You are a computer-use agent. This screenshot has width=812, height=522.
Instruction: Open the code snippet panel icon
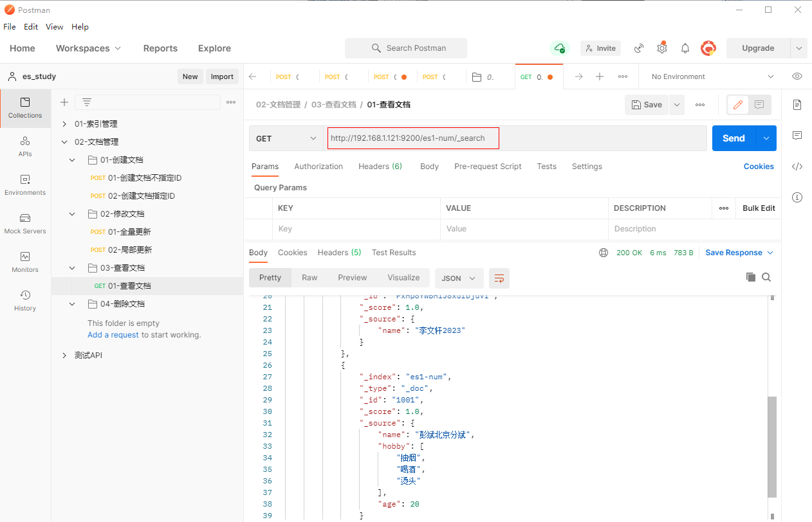coord(797,166)
